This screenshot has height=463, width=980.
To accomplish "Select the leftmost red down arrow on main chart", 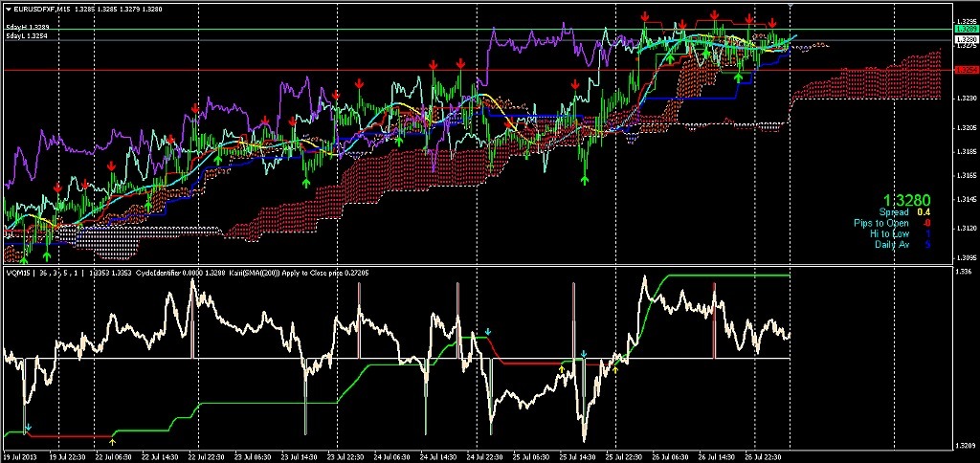I will tap(56, 187).
